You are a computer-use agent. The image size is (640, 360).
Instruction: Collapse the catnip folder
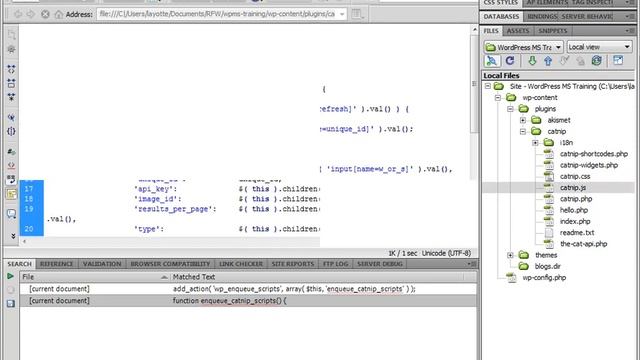tap(523, 131)
